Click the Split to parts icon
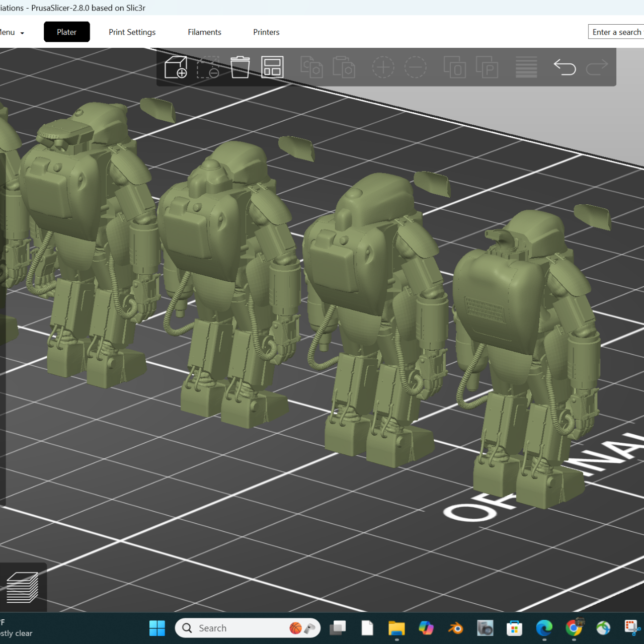 point(487,67)
